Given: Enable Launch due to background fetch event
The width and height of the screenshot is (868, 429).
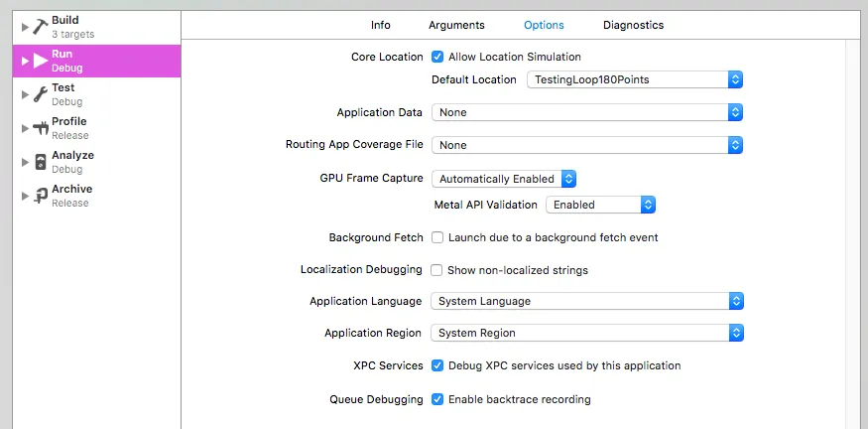Looking at the screenshot, I should tap(437, 237).
